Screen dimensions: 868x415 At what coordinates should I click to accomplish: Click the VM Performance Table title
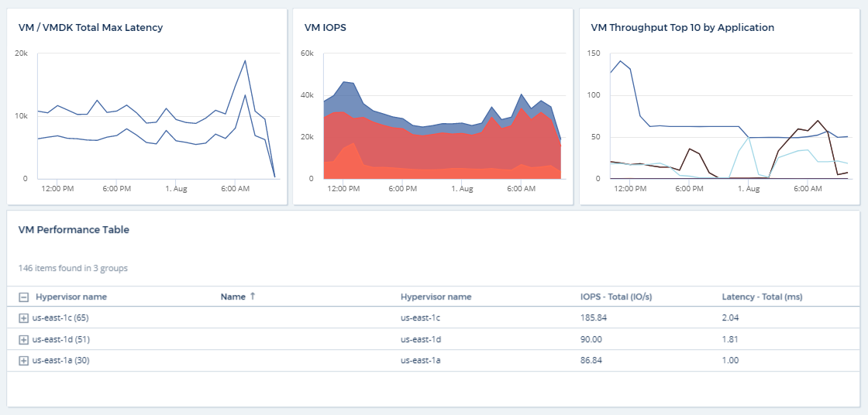[x=74, y=230]
